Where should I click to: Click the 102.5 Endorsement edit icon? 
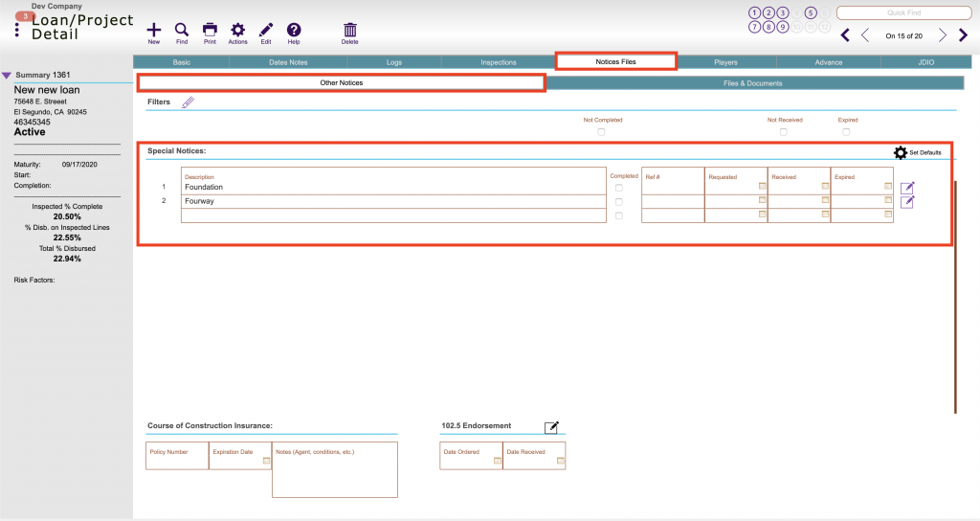pos(551,427)
